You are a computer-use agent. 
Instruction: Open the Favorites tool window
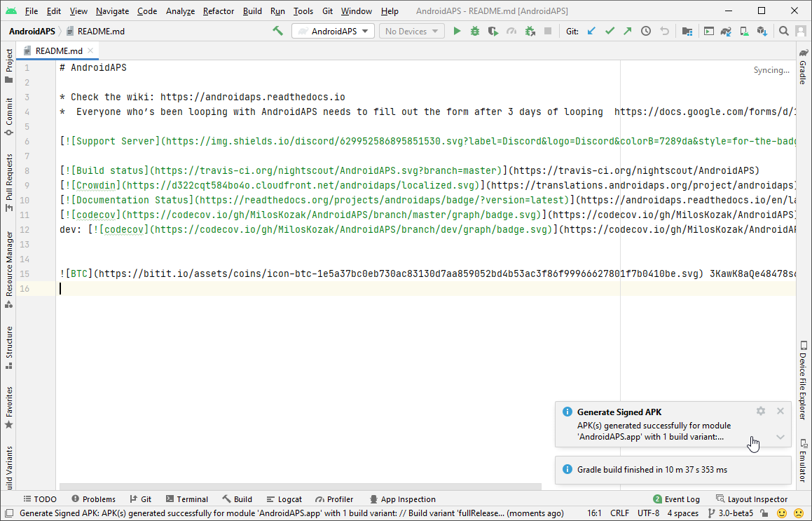[x=8, y=407]
